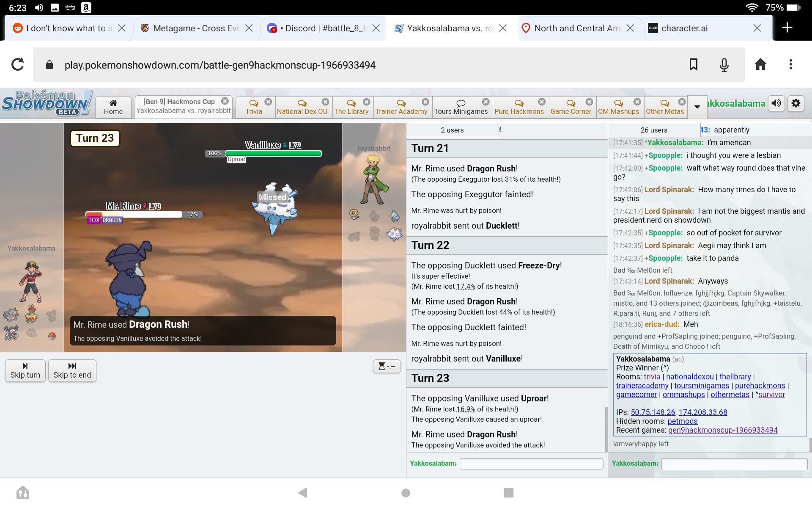The image size is (812, 508).
Task: Focus the right room chat message input
Action: pos(734,464)
